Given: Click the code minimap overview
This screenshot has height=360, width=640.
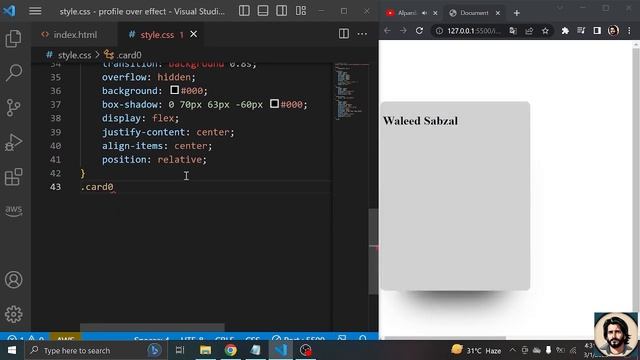Looking at the screenshot, I should (x=351, y=91).
